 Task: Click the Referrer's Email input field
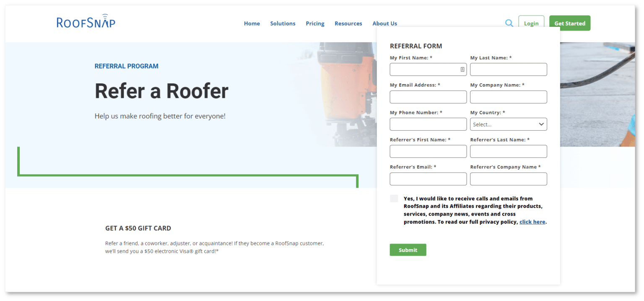[428, 179]
